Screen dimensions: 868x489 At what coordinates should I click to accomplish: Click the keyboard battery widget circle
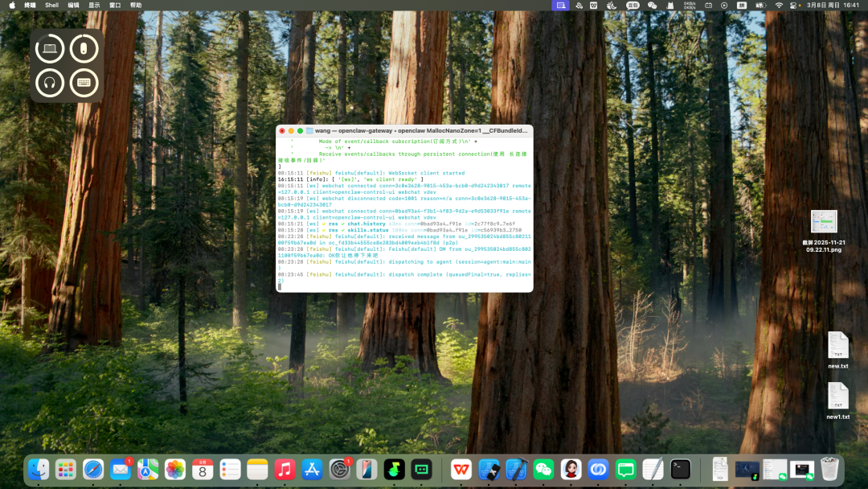tap(84, 83)
